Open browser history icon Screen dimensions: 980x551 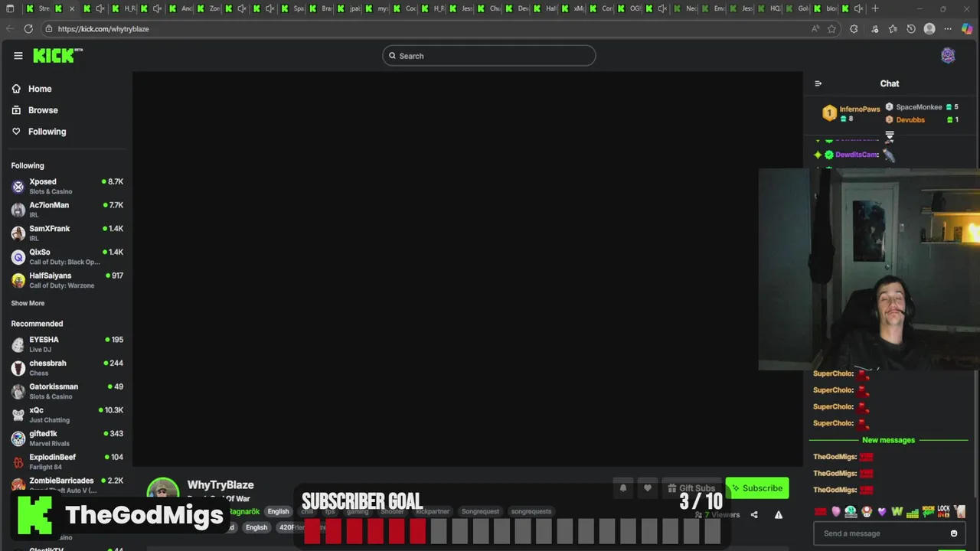coord(911,28)
